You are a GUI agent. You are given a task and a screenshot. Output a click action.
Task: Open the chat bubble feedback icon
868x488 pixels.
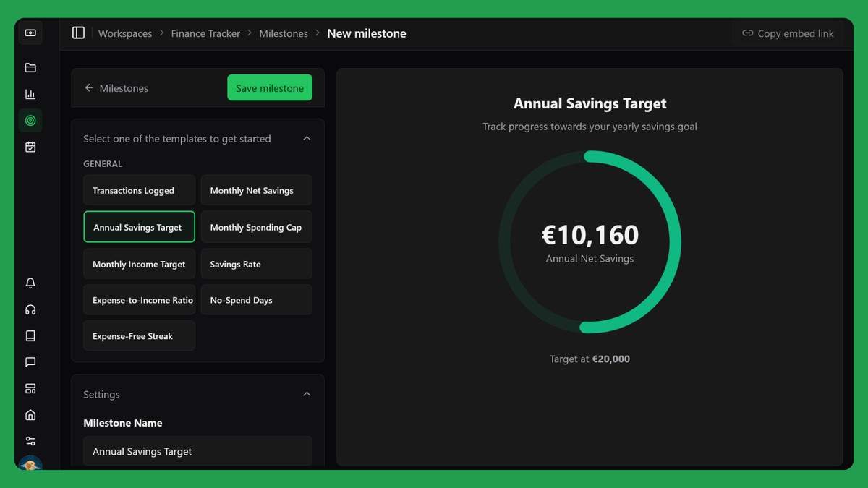[x=30, y=362]
